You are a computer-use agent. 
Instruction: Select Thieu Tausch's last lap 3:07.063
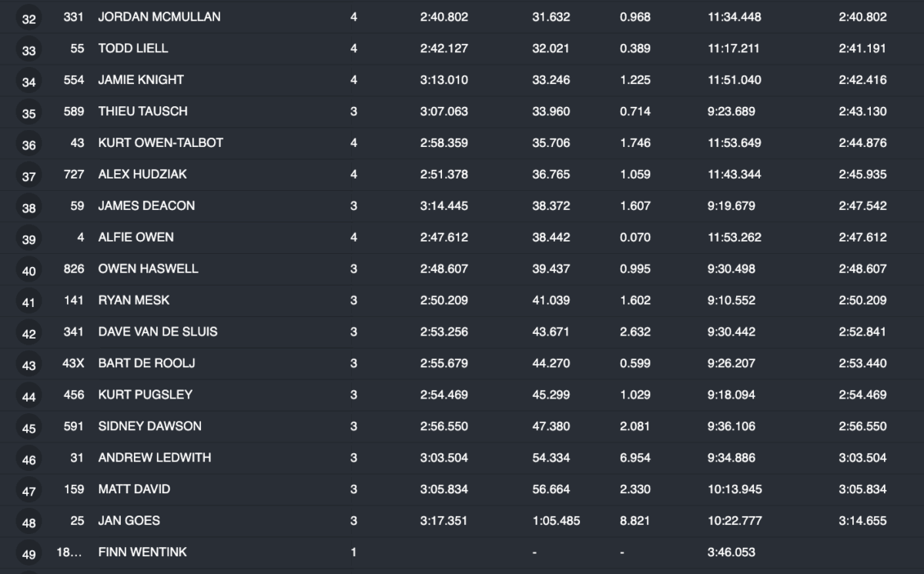(x=444, y=111)
